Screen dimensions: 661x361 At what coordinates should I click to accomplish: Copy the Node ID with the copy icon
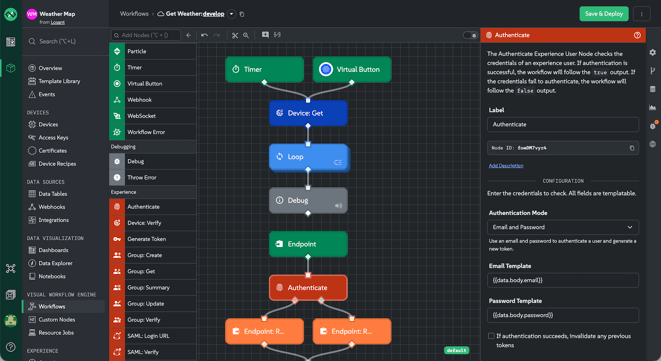coord(632,148)
